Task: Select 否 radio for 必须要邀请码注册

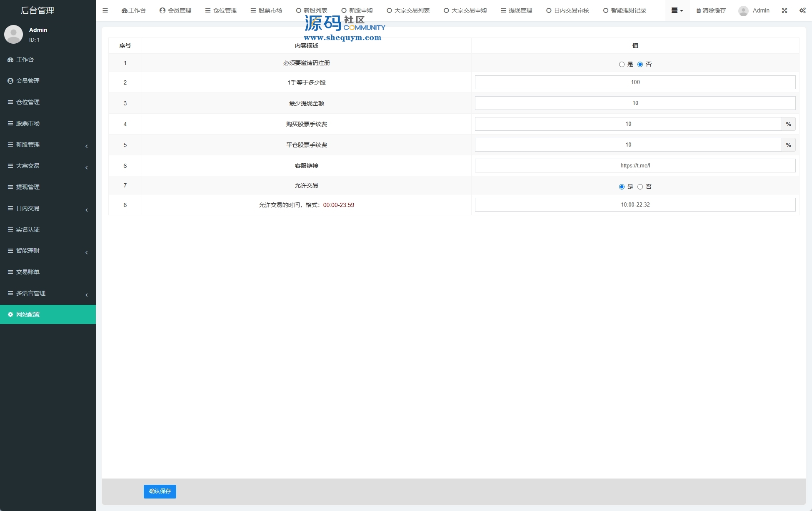Action: [x=640, y=64]
